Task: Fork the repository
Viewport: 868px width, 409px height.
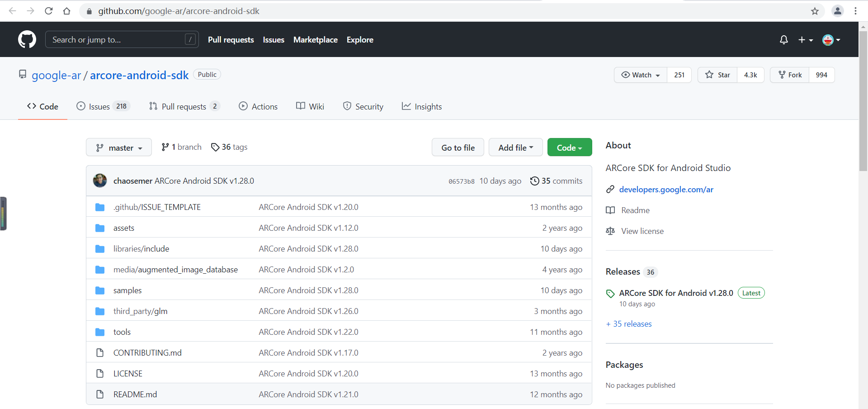Action: (x=790, y=75)
